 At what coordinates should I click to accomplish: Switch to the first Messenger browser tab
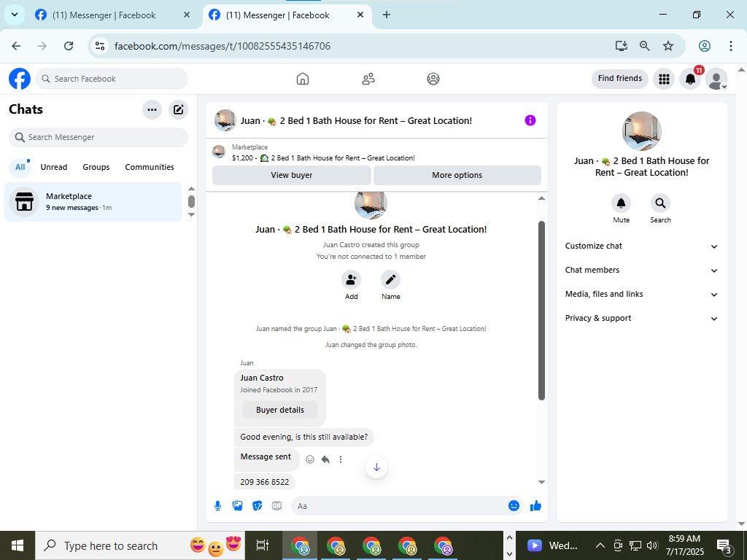tap(104, 15)
